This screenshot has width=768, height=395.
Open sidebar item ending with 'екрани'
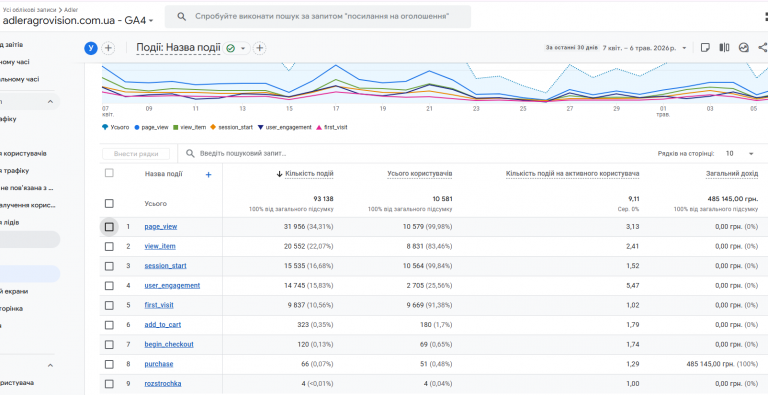[14, 291]
